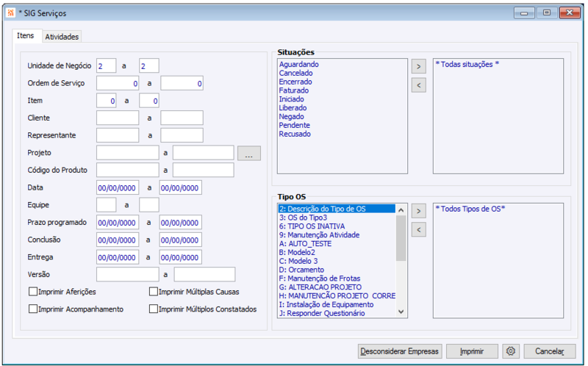
Task: Select 'D: Orcamento' row
Action: tap(337, 270)
